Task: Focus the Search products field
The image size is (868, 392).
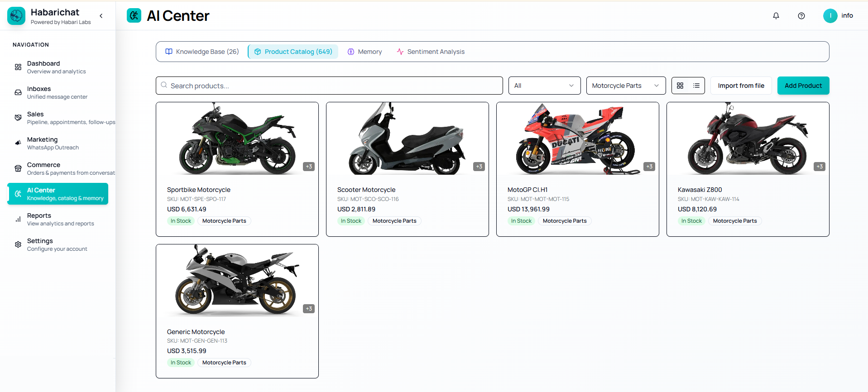Action: [x=329, y=86]
